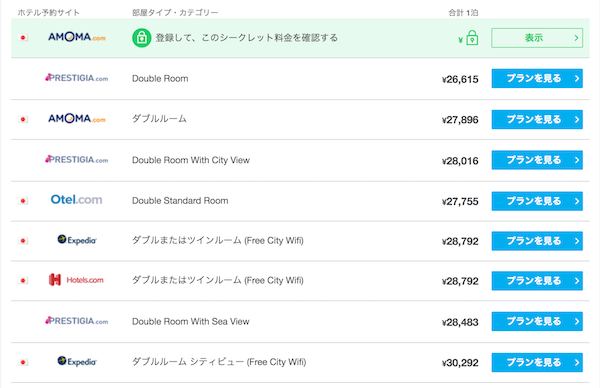Click the 'Double Standard Room' room type text
Viewport: 600px width, 388px height.
point(180,201)
